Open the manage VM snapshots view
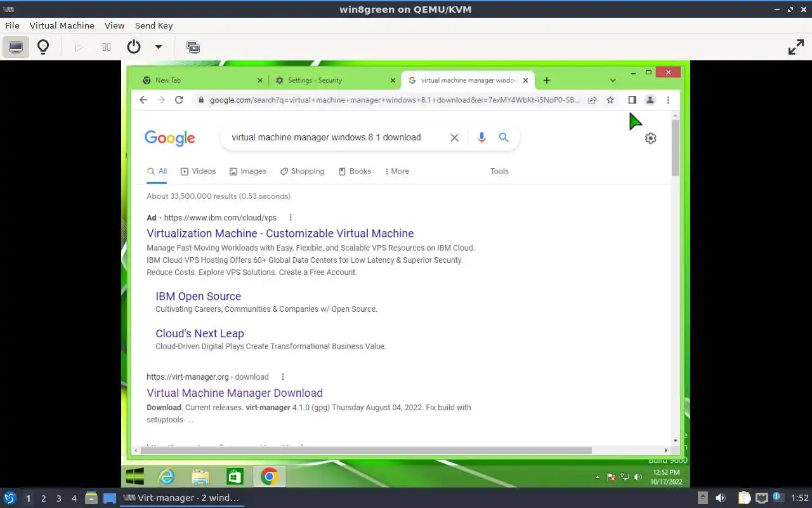The image size is (812, 508). pos(193,47)
